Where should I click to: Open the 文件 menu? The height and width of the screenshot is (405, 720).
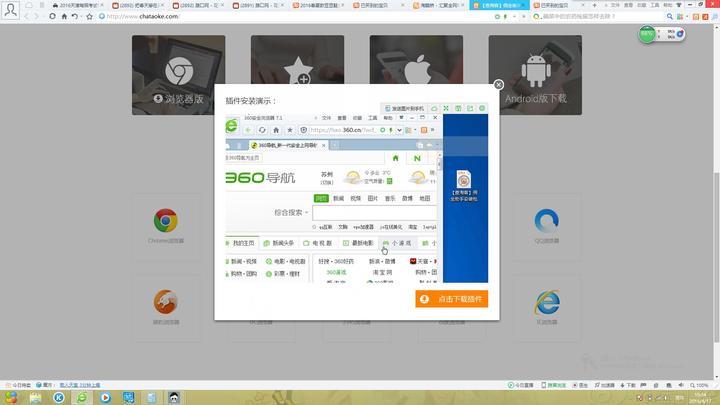[615, 5]
